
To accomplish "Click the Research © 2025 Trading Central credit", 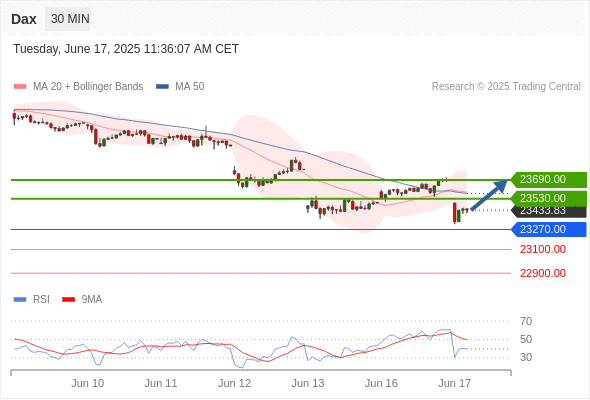I will (x=506, y=87).
